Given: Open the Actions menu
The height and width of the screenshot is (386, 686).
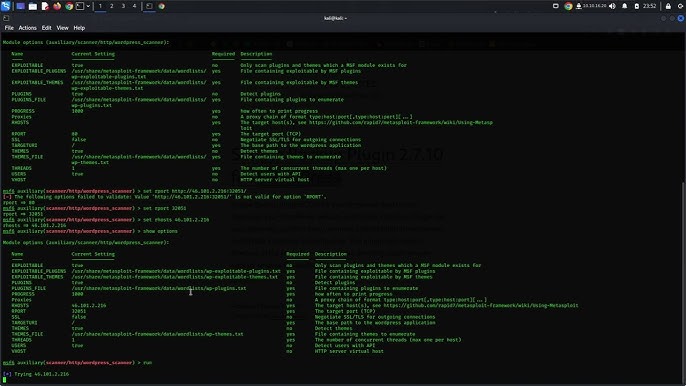Looking at the screenshot, I should point(28,28).
